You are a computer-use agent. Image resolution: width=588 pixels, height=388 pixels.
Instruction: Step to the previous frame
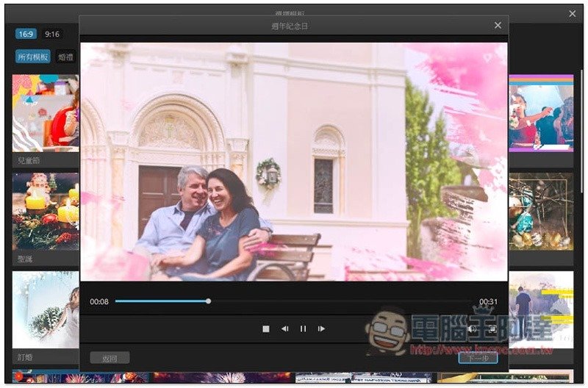pyautogui.click(x=284, y=328)
